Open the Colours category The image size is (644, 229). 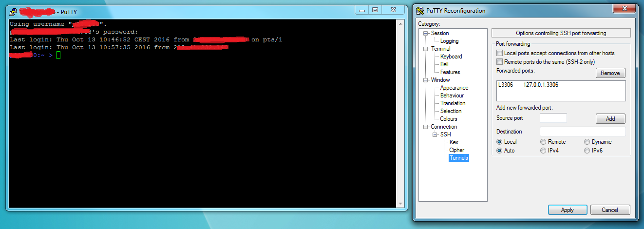pos(449,119)
